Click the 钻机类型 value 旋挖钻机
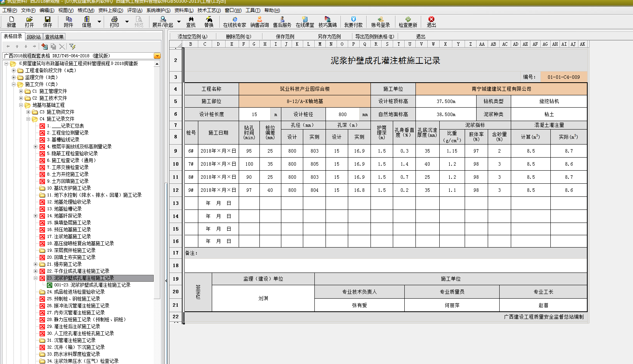Image resolution: width=633 pixels, height=364 pixels. pyautogui.click(x=549, y=101)
